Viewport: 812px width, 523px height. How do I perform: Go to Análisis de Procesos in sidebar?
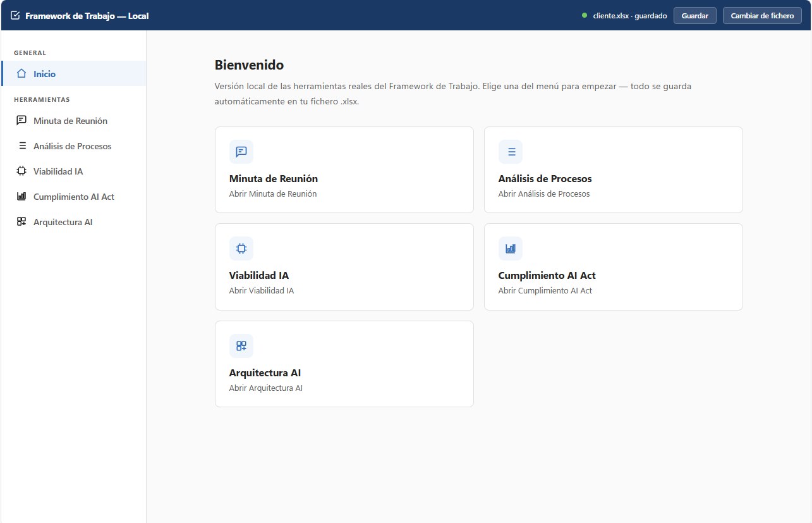pyautogui.click(x=74, y=146)
